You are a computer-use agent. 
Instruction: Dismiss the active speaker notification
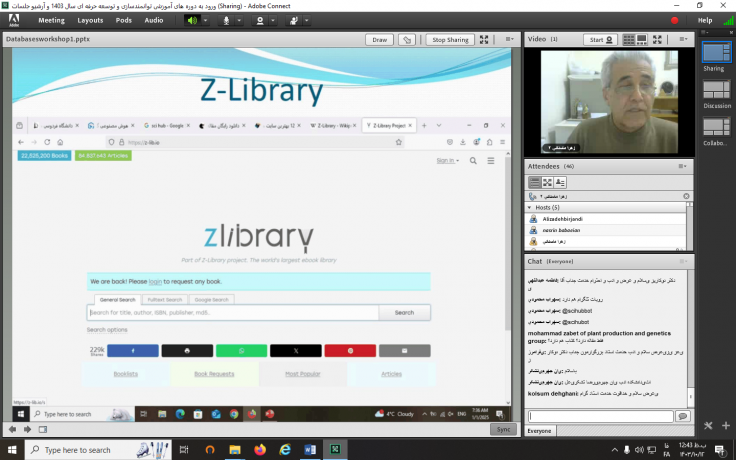[686, 196]
